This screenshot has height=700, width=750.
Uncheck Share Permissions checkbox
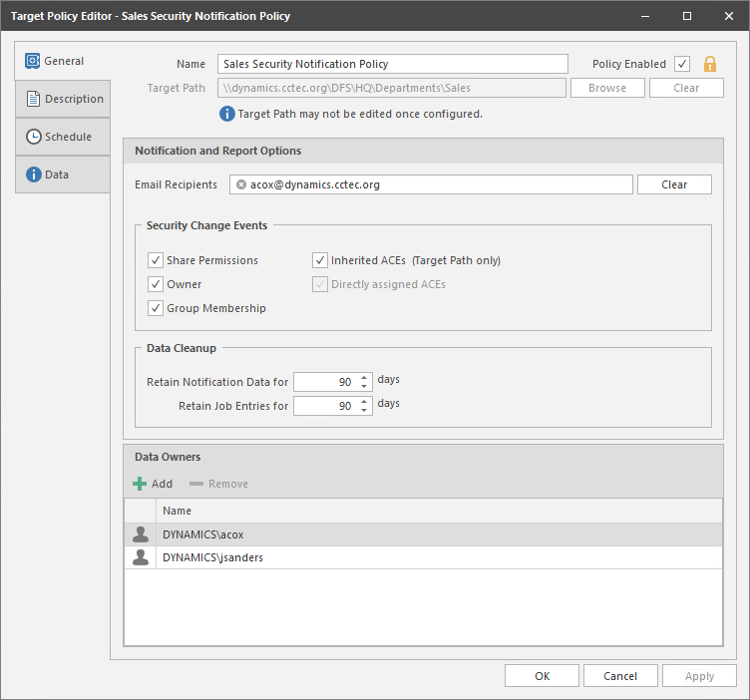point(156,260)
